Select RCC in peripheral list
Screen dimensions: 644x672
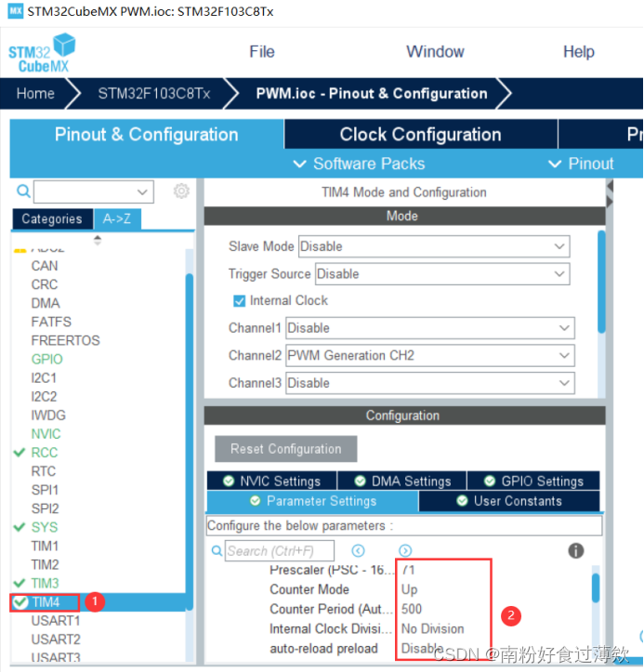point(44,453)
